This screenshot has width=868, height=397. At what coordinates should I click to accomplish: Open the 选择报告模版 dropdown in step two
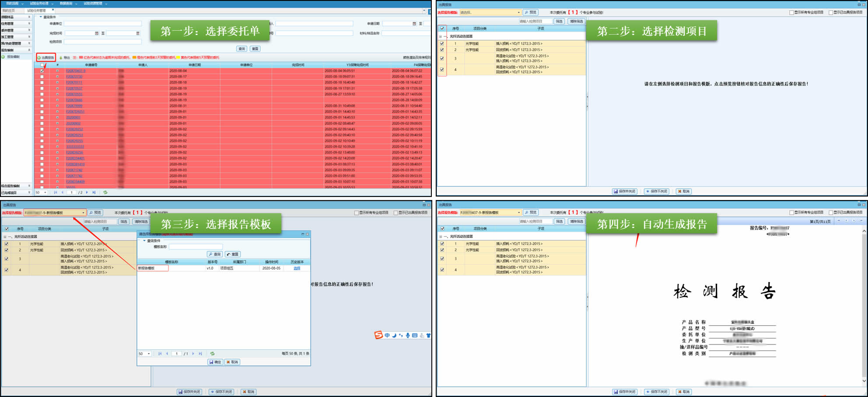(x=518, y=12)
